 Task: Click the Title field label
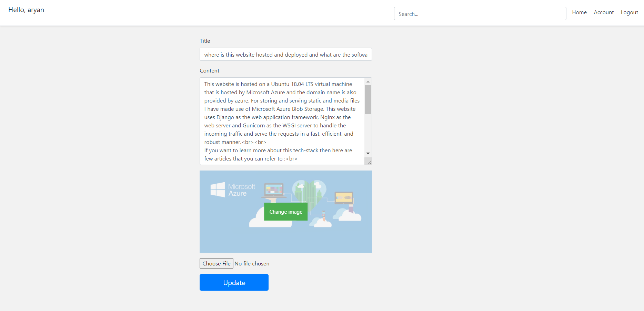pyautogui.click(x=205, y=41)
